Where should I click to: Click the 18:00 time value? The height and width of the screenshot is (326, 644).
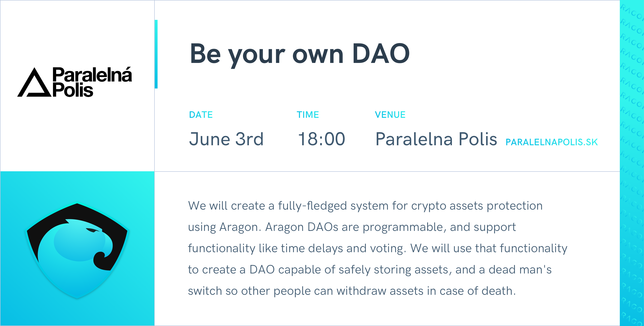[x=322, y=139]
